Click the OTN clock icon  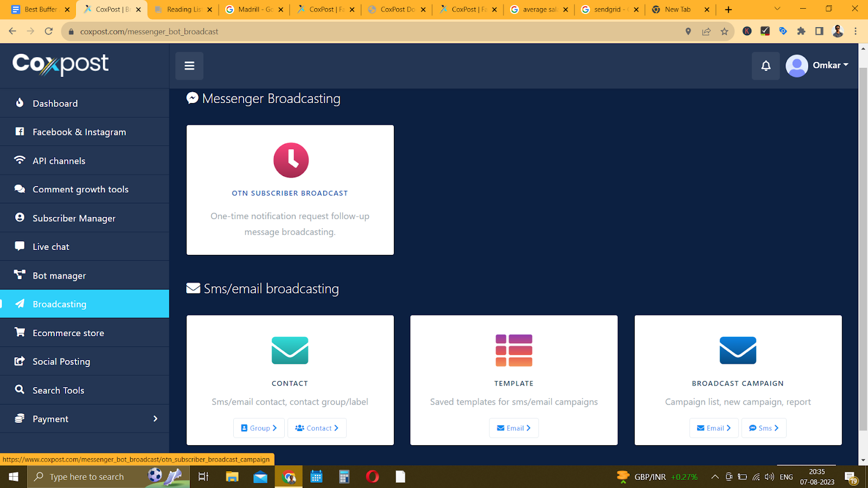pyautogui.click(x=291, y=160)
